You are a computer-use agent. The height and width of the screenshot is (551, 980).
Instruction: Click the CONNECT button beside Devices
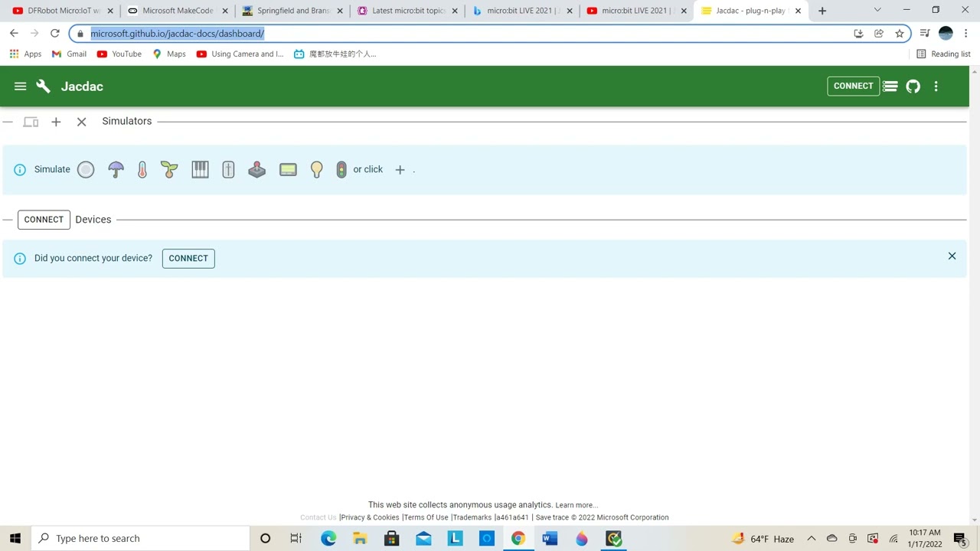point(44,220)
